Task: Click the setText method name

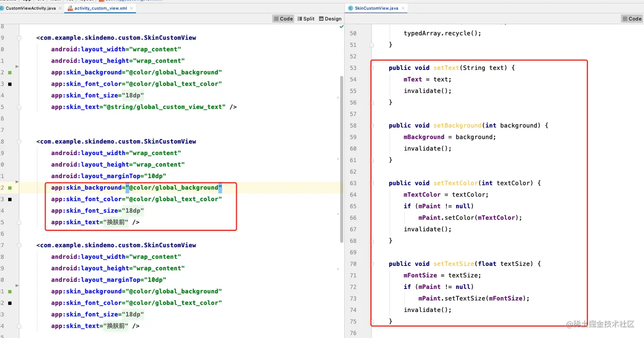Action: pos(446,68)
